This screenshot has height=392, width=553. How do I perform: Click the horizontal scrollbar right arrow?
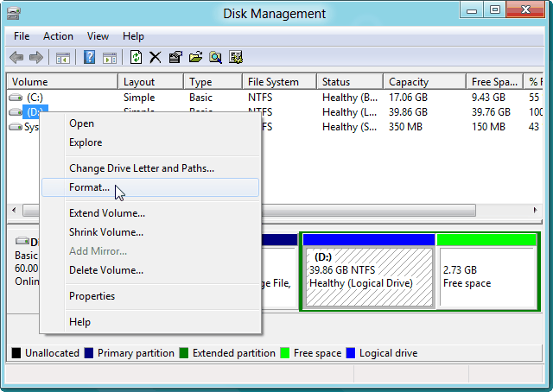536,211
